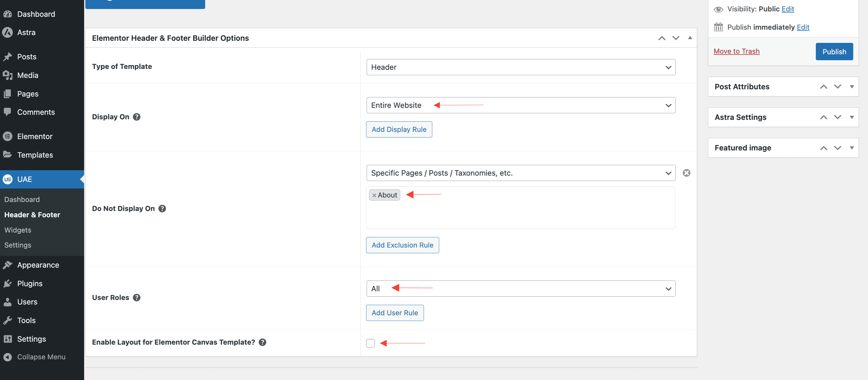Toggle the Post Attributes panel open
868x380 pixels.
tap(852, 87)
